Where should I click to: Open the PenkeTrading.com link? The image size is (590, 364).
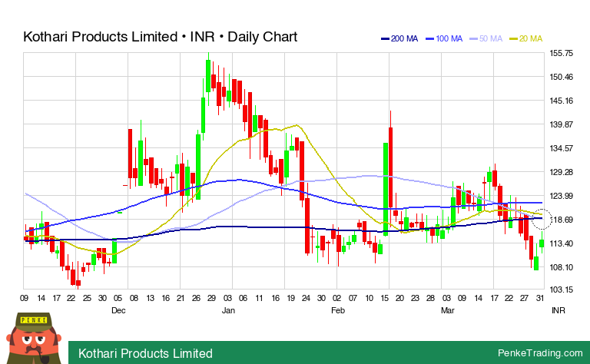tap(540, 353)
